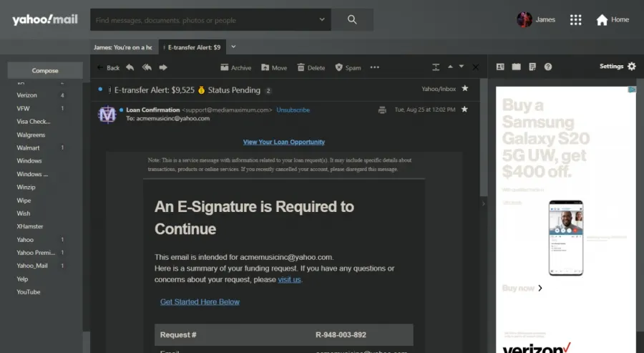The width and height of the screenshot is (644, 353).
Task: Collapse the right side panel arrow
Action: tap(484, 203)
